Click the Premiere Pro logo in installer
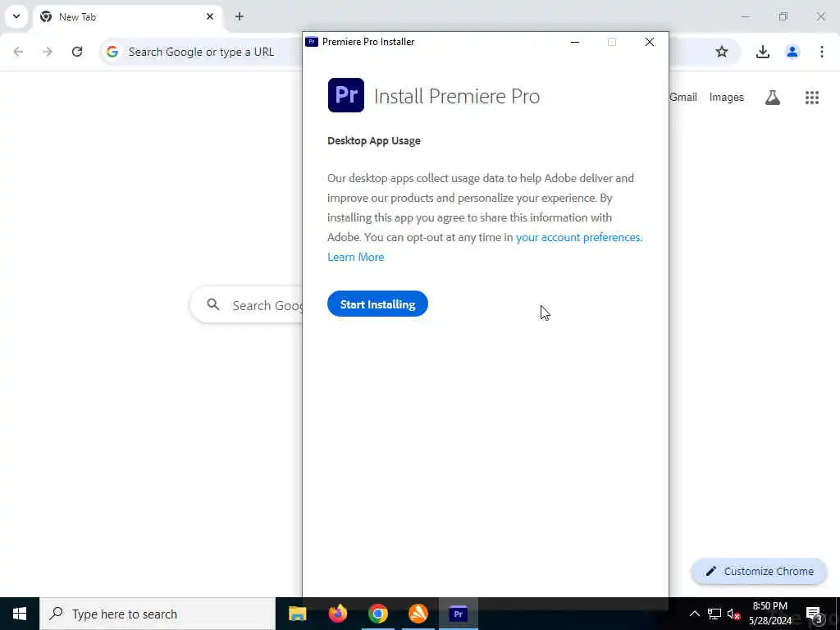Viewport: 840px width, 630px height. pyautogui.click(x=345, y=95)
